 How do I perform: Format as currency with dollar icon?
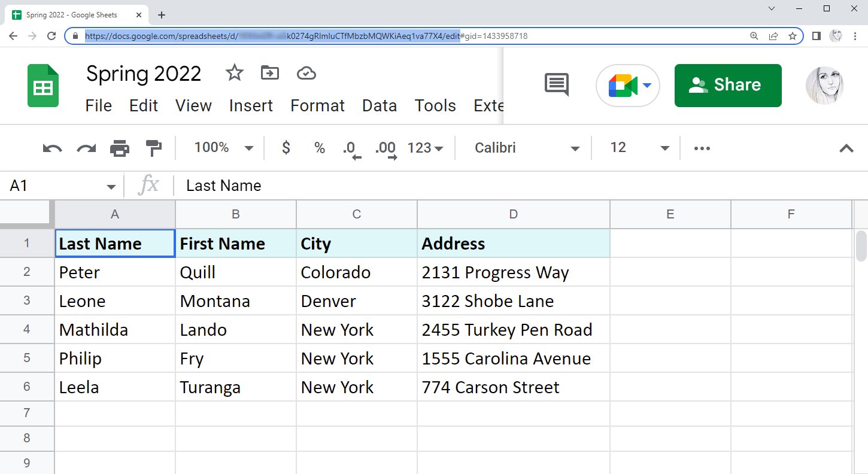coord(286,148)
